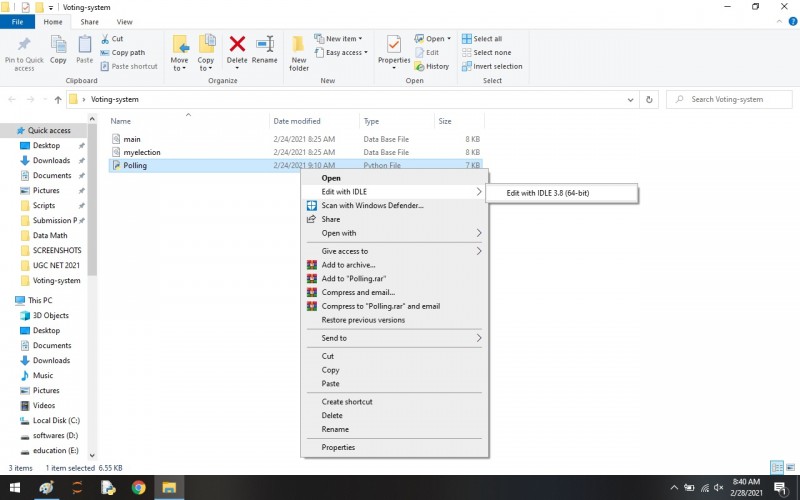Create a New folder from ribbon

click(299, 53)
